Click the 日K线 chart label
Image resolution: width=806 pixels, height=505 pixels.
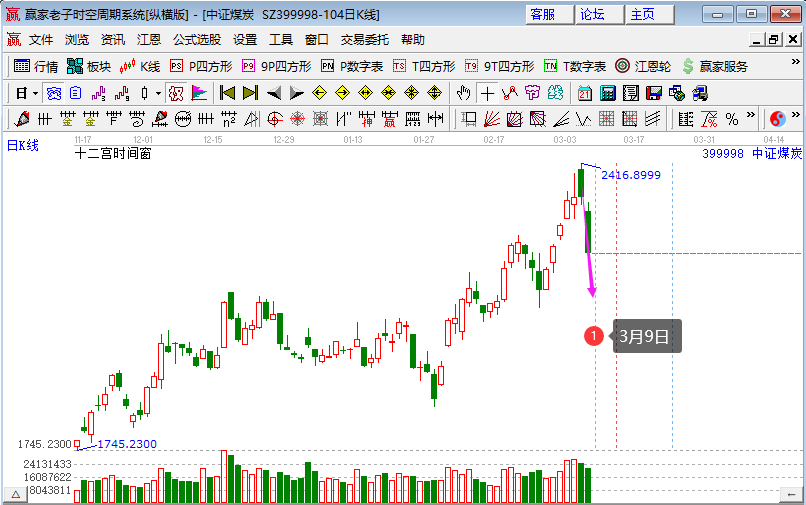(23, 146)
